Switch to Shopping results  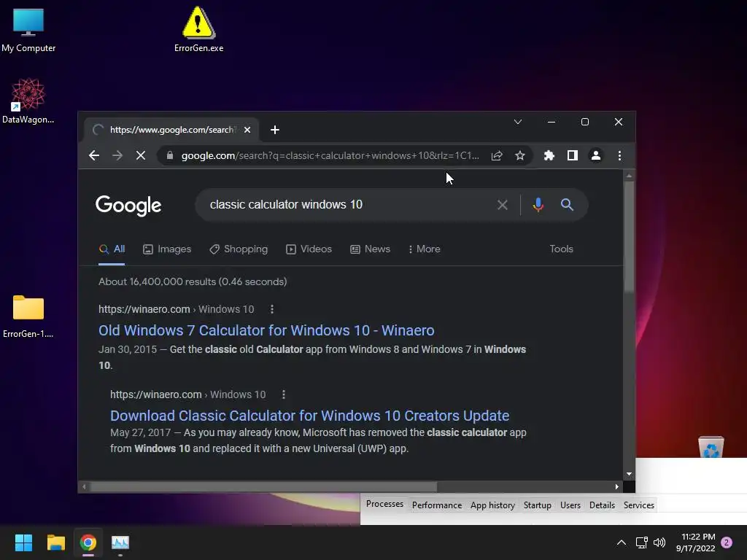239,249
